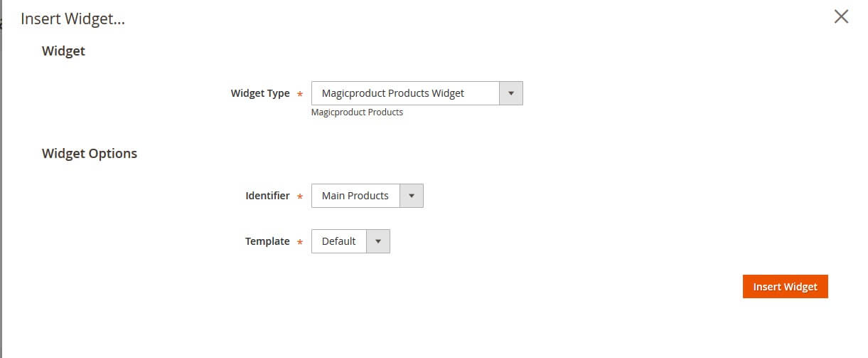868x358 pixels.
Task: Click the Magicproduct Products description note
Action: coord(357,112)
